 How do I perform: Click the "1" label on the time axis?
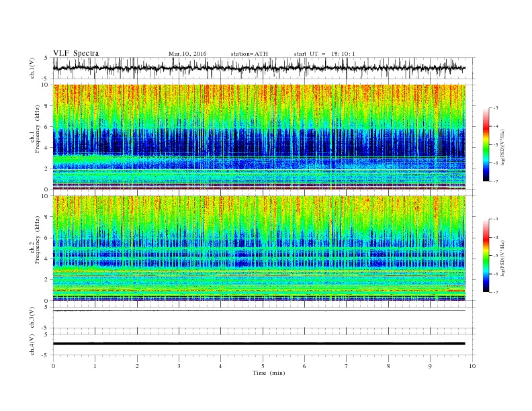click(x=95, y=366)
